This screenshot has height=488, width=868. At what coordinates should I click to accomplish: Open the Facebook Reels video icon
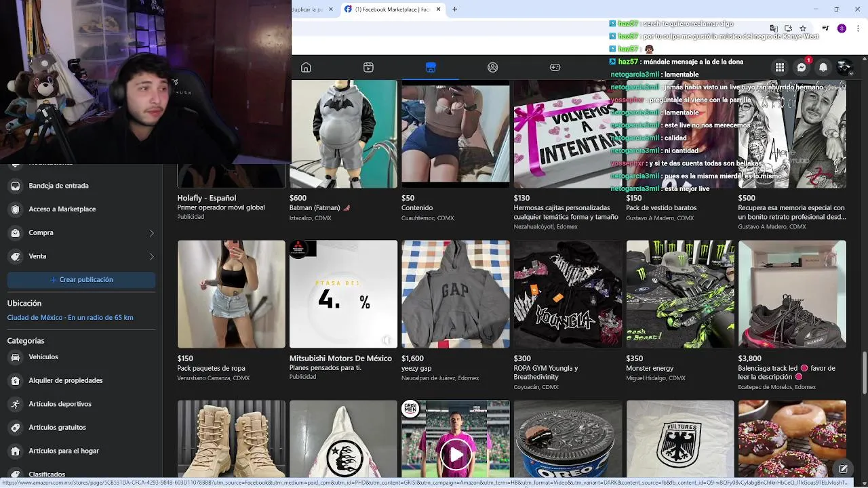click(x=368, y=67)
